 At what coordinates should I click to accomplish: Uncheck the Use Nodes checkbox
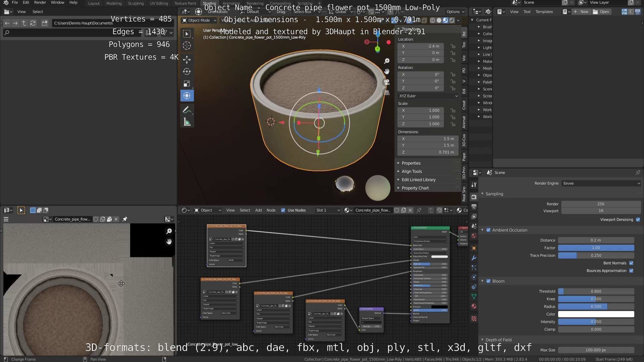pyautogui.click(x=283, y=210)
